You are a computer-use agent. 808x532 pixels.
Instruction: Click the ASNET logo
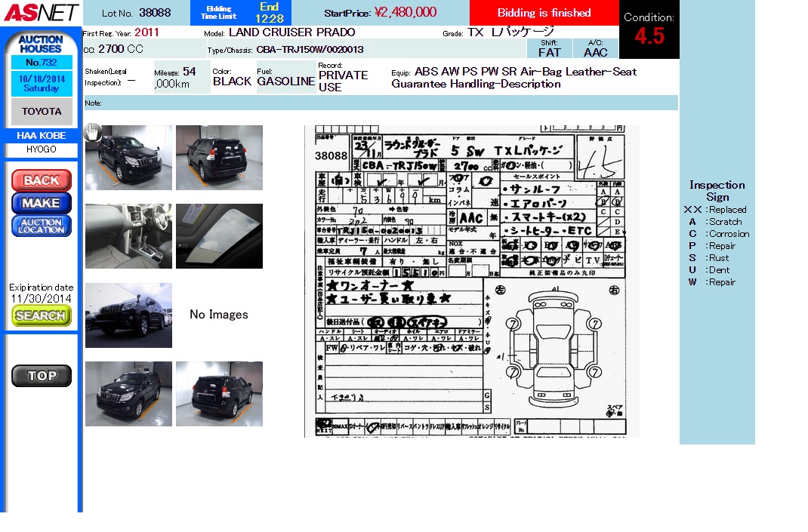pos(40,13)
